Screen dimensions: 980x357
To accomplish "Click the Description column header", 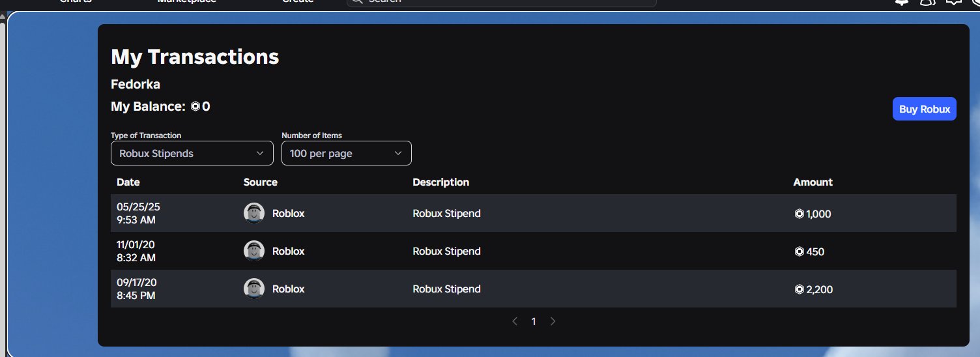I will 441,182.
